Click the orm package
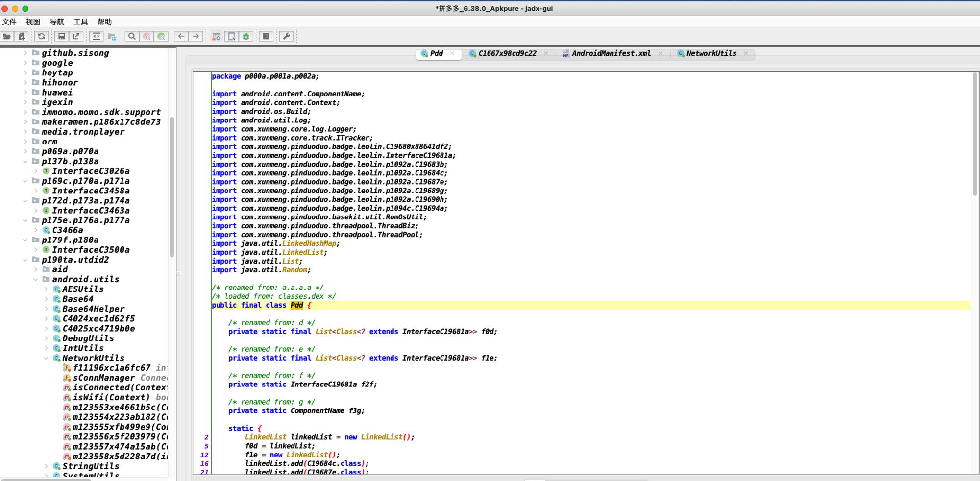The height and width of the screenshot is (481, 980). [49, 142]
